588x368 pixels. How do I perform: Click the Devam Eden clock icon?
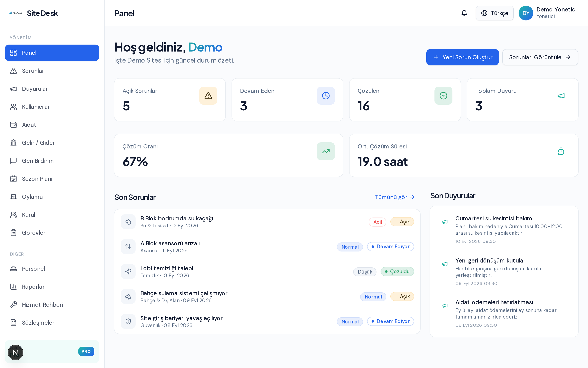(x=326, y=96)
